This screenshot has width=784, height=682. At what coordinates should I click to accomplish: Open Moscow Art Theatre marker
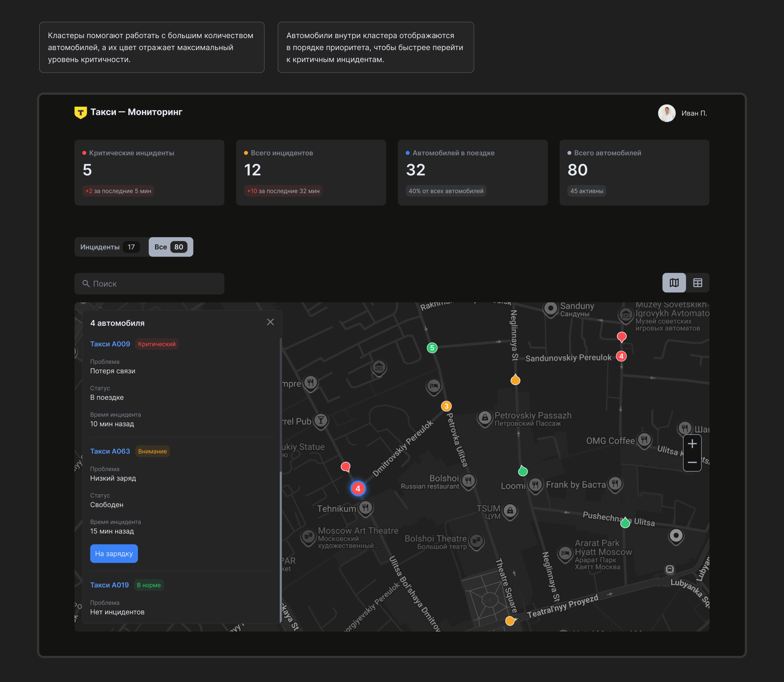tap(308, 537)
